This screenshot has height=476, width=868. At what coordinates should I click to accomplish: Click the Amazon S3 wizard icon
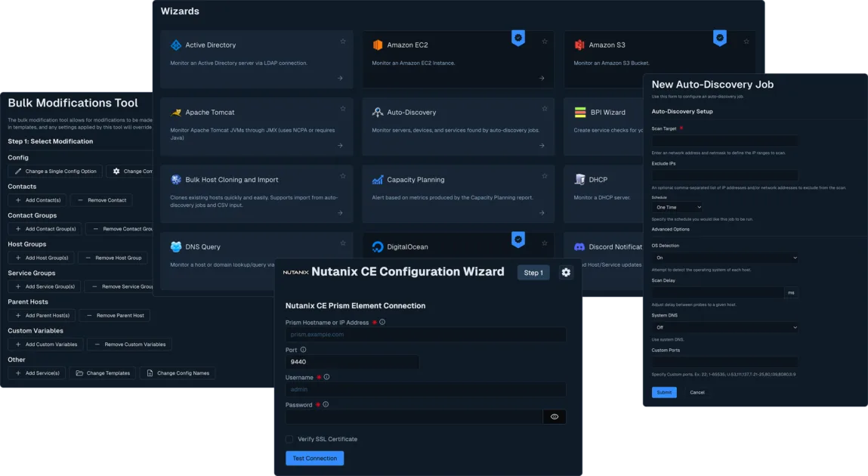tap(579, 45)
